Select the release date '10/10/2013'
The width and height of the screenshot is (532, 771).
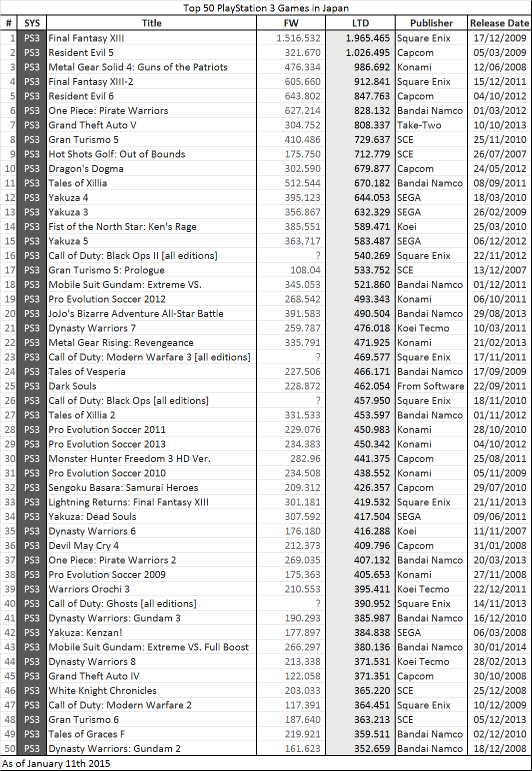tap(500, 125)
